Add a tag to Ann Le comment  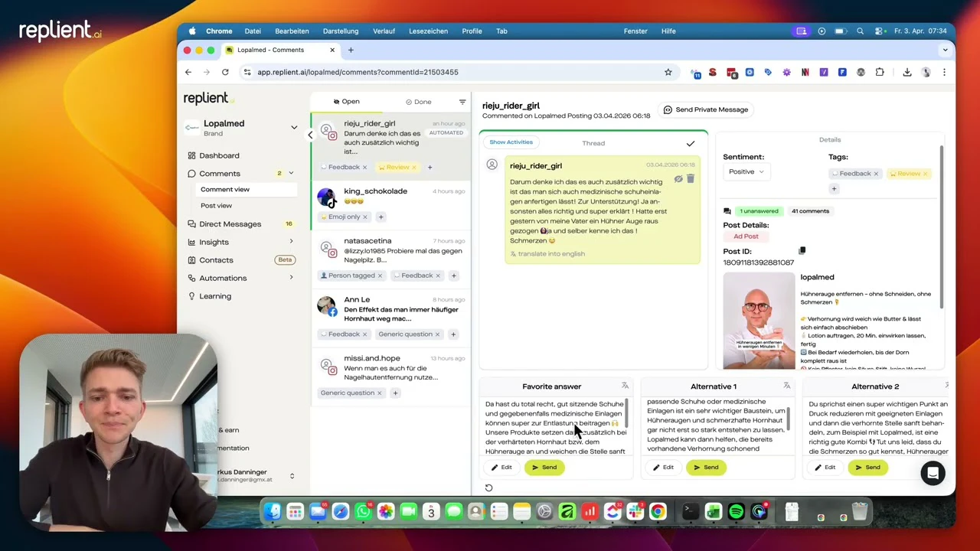453,334
